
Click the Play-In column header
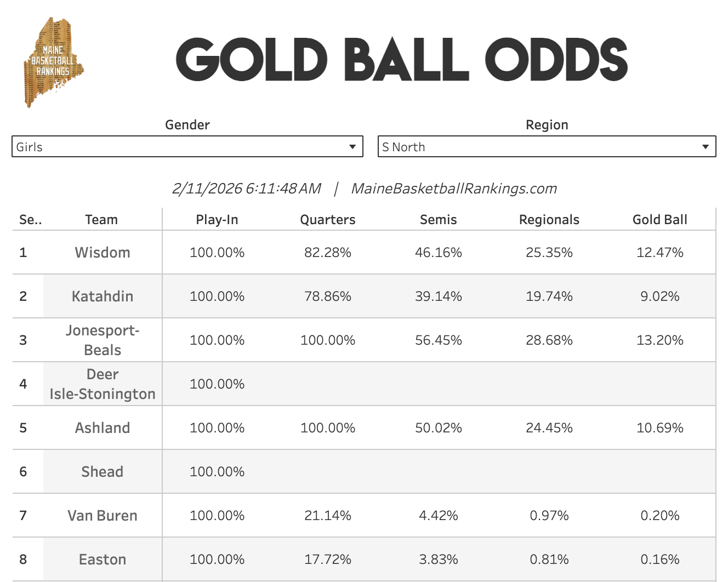pos(217,220)
